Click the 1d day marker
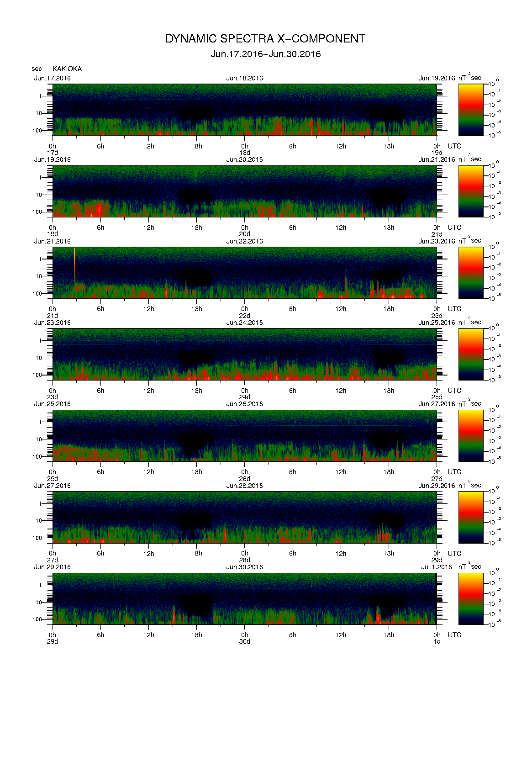 pos(437,641)
